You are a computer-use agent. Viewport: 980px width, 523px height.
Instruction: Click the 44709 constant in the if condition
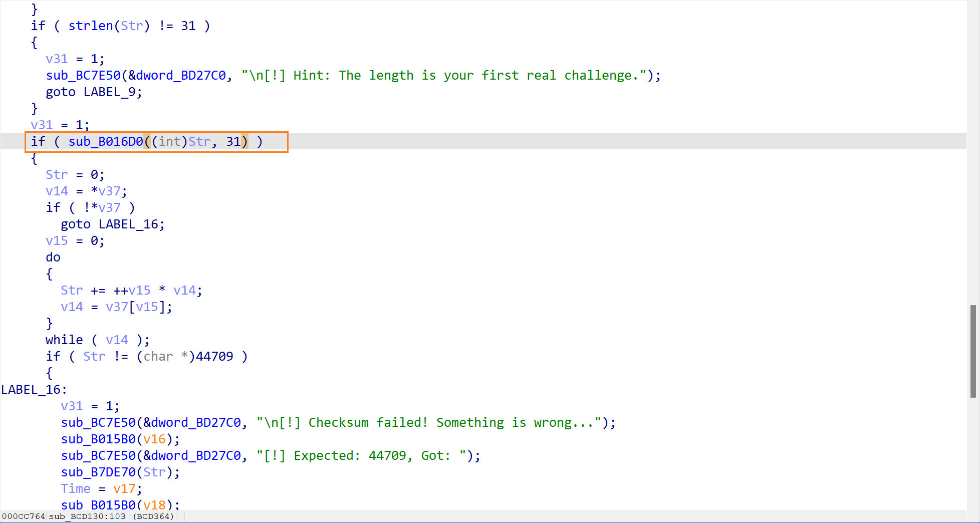[x=214, y=357]
